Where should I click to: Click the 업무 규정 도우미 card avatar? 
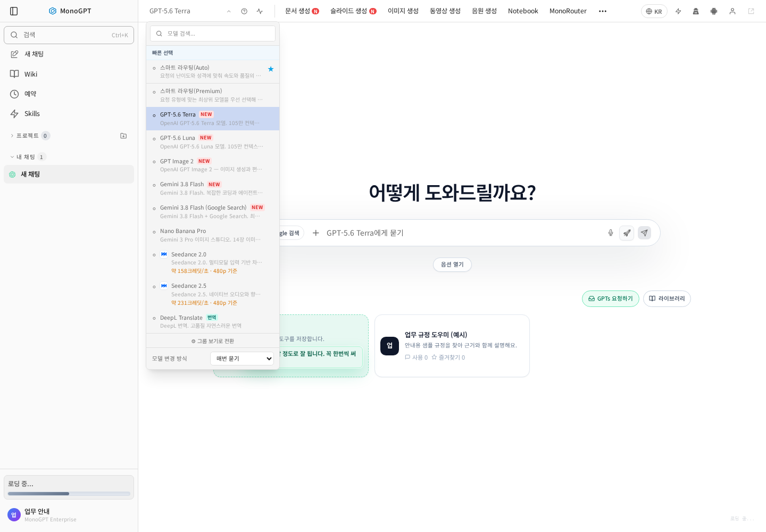click(389, 346)
